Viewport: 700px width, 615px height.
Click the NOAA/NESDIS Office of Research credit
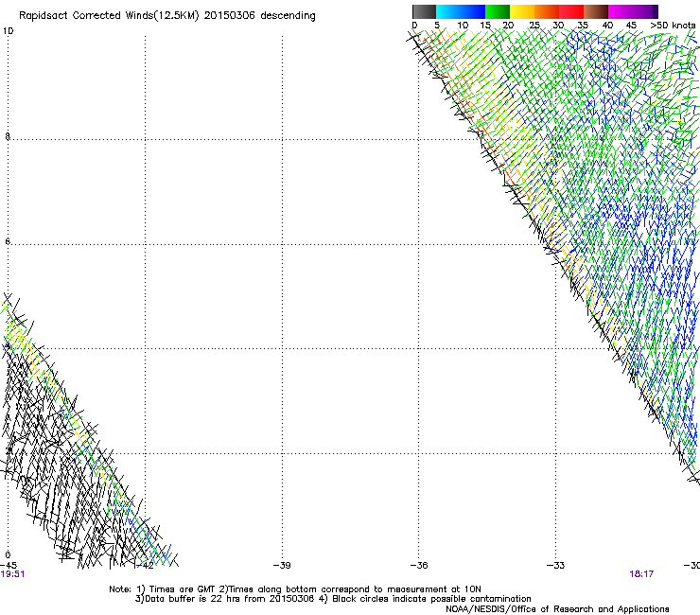(x=557, y=609)
